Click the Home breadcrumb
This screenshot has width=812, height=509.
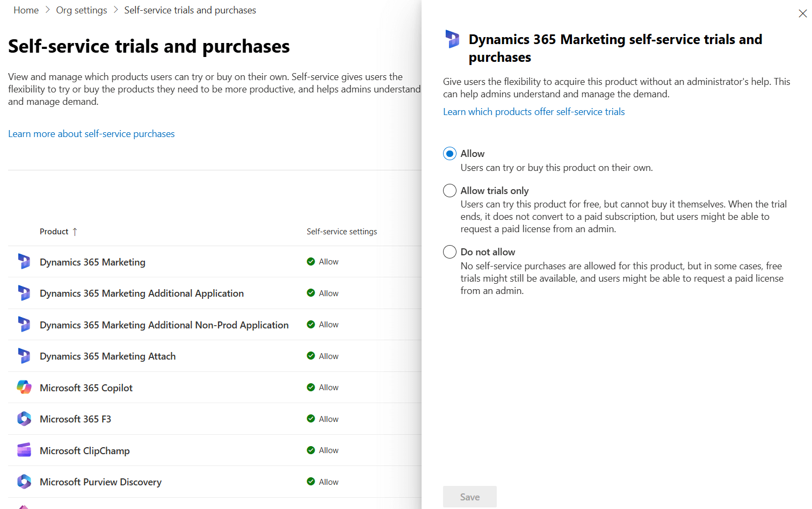point(26,10)
